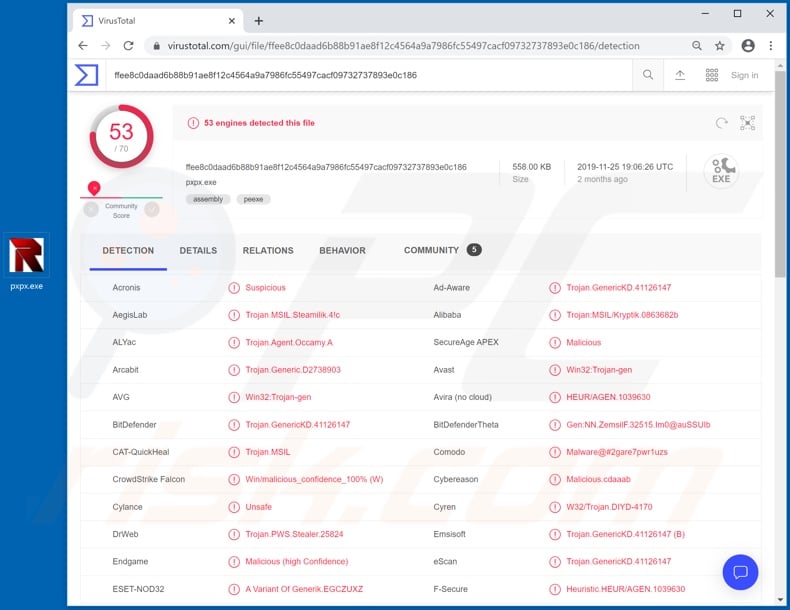Click the file hash text under detection banner
This screenshot has height=610, width=790.
click(x=326, y=167)
